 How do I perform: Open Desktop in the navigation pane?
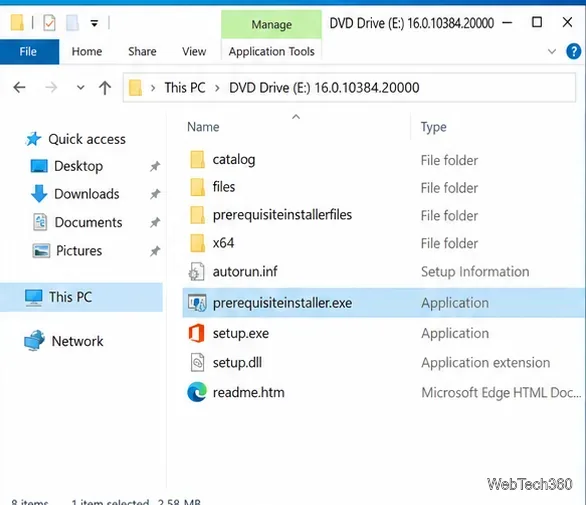(x=78, y=166)
